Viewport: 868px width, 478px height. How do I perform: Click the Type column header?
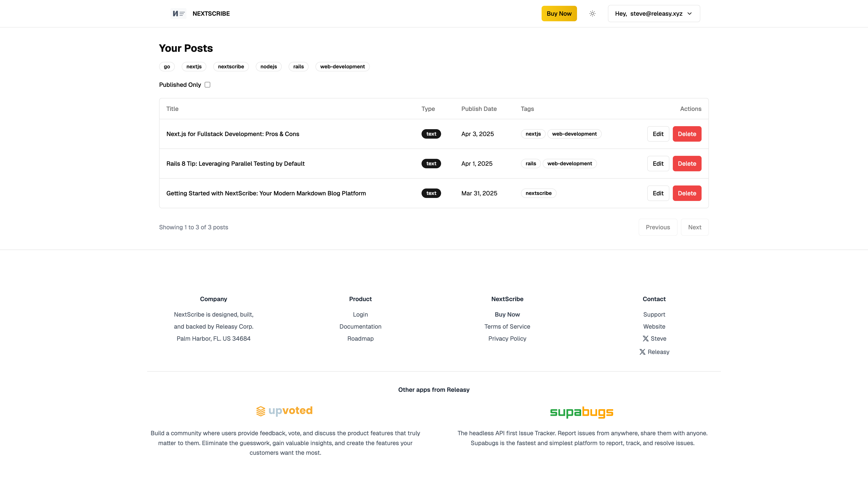428,109
